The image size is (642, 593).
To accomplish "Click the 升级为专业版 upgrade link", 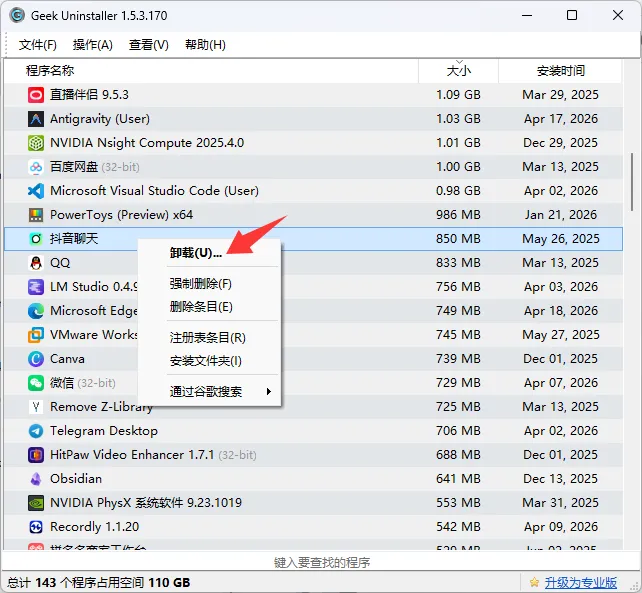I will click(x=580, y=582).
